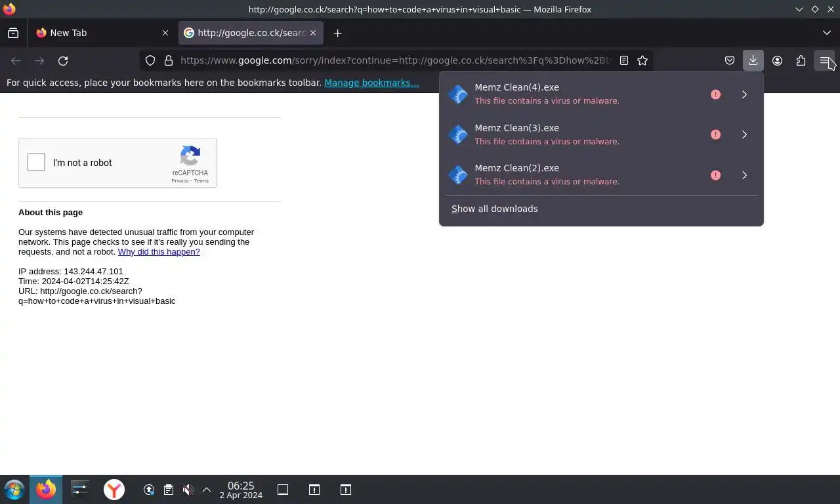This screenshot has height=504, width=840.
Task: Open the clock showing 06:25
Action: coord(241,490)
